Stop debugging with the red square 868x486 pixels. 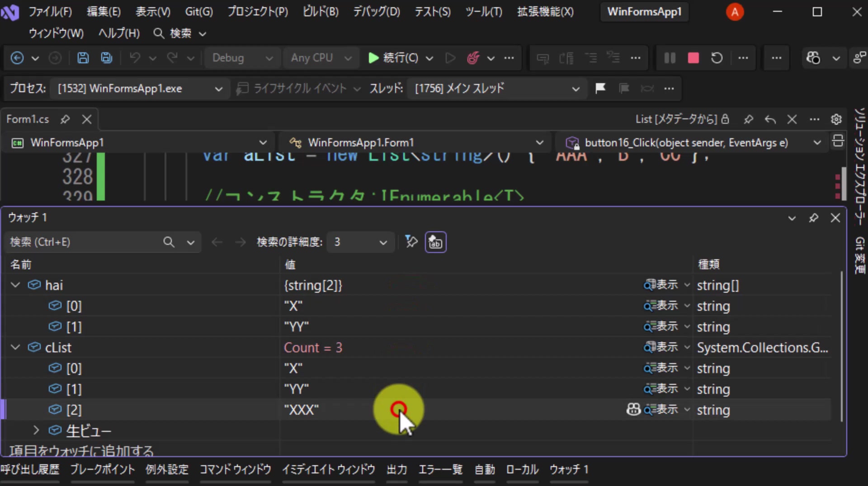point(693,58)
